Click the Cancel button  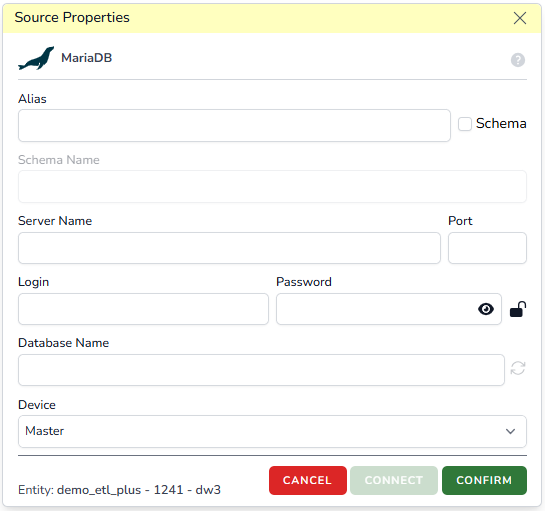[308, 480]
